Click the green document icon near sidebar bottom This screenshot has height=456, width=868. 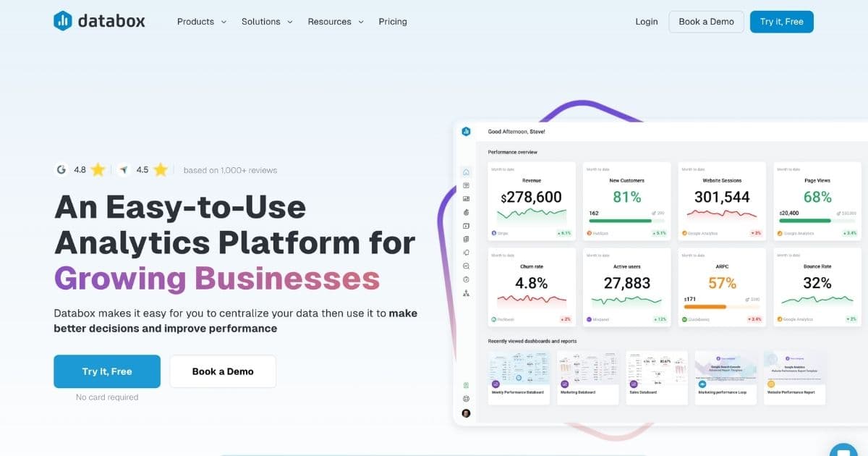coord(466,385)
